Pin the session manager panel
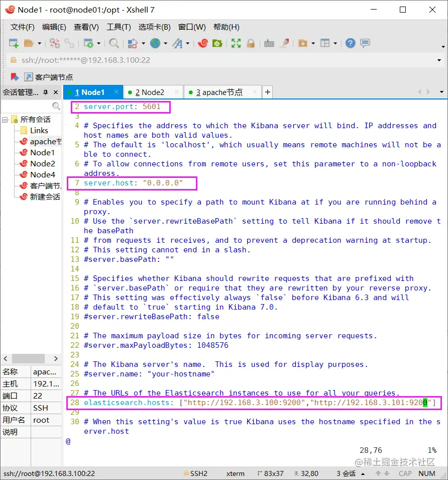This screenshot has width=448, height=480. pyautogui.click(x=46, y=92)
